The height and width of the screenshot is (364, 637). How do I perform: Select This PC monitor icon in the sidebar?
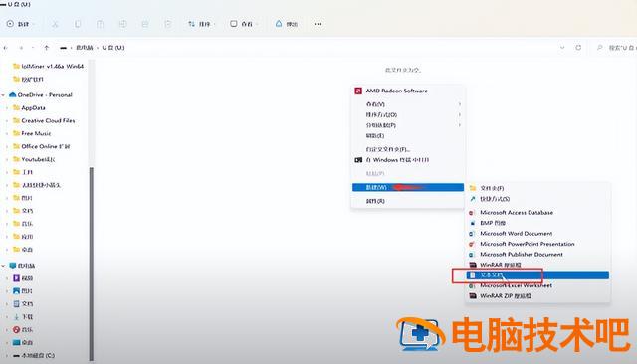coord(13,266)
